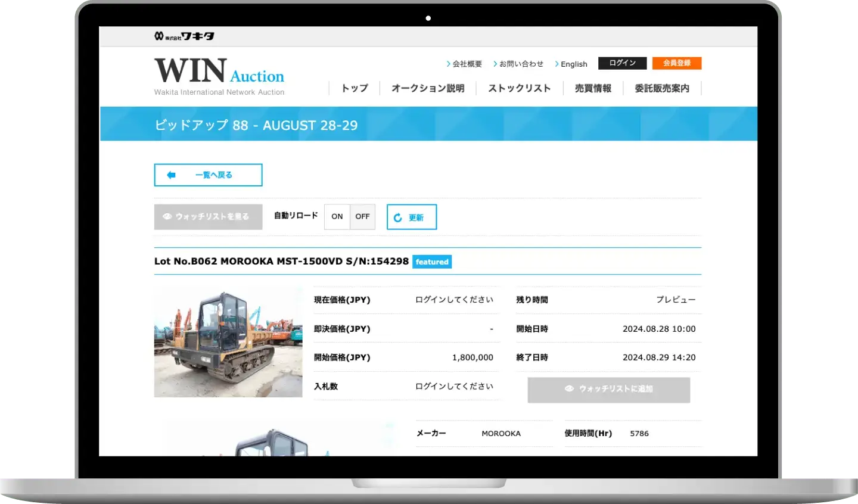Click the maker value MOROOKA
This screenshot has height=504, width=858.
(501, 434)
